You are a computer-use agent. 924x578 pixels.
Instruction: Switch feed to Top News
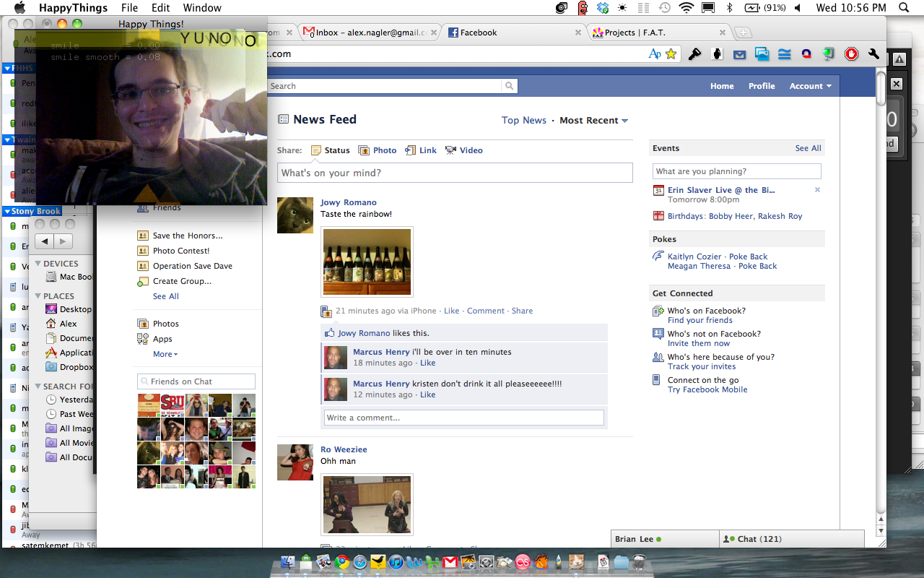click(524, 121)
